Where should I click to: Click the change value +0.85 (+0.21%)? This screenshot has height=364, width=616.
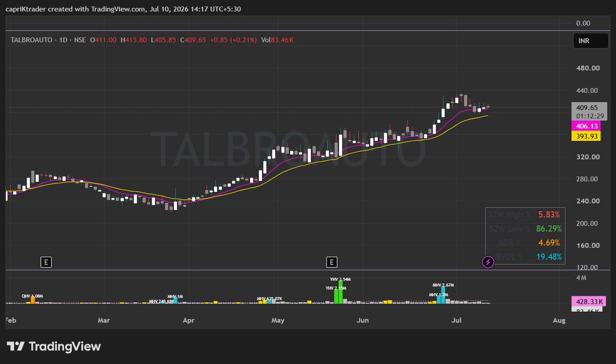233,40
